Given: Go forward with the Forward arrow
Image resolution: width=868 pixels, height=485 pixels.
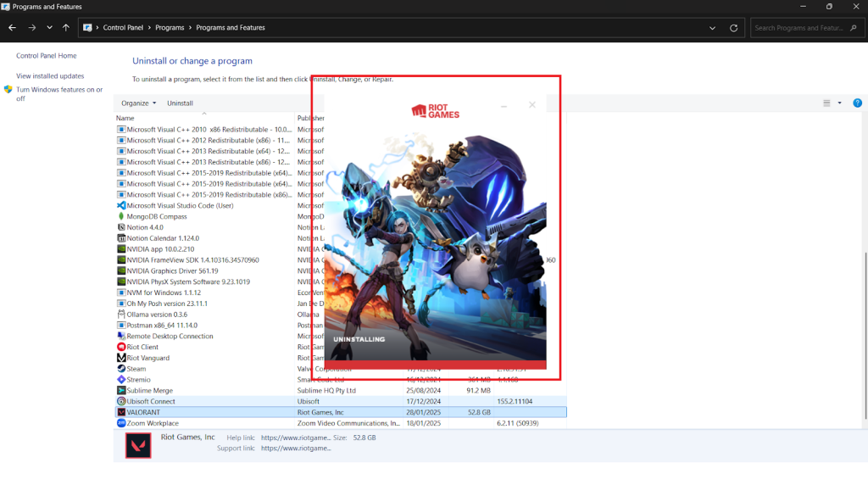Looking at the screenshot, I should pos(31,28).
